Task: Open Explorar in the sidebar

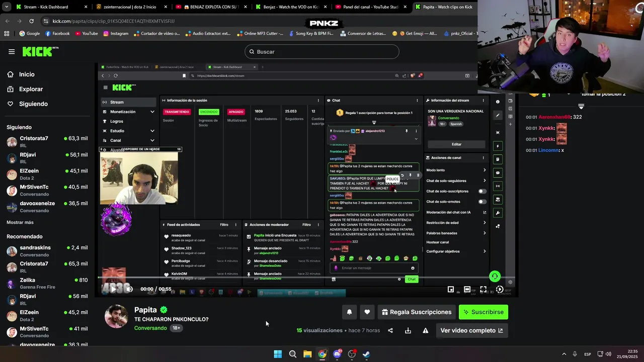Action: click(x=31, y=89)
